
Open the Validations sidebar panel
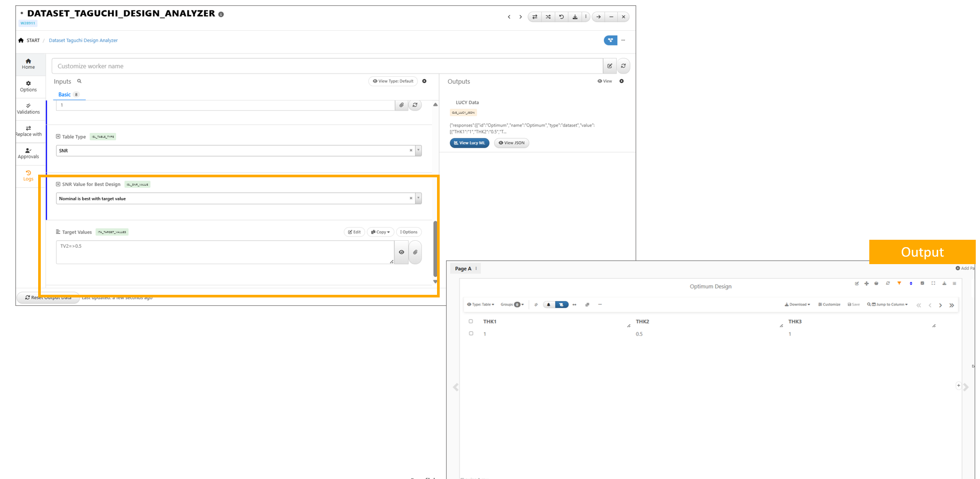click(x=28, y=109)
